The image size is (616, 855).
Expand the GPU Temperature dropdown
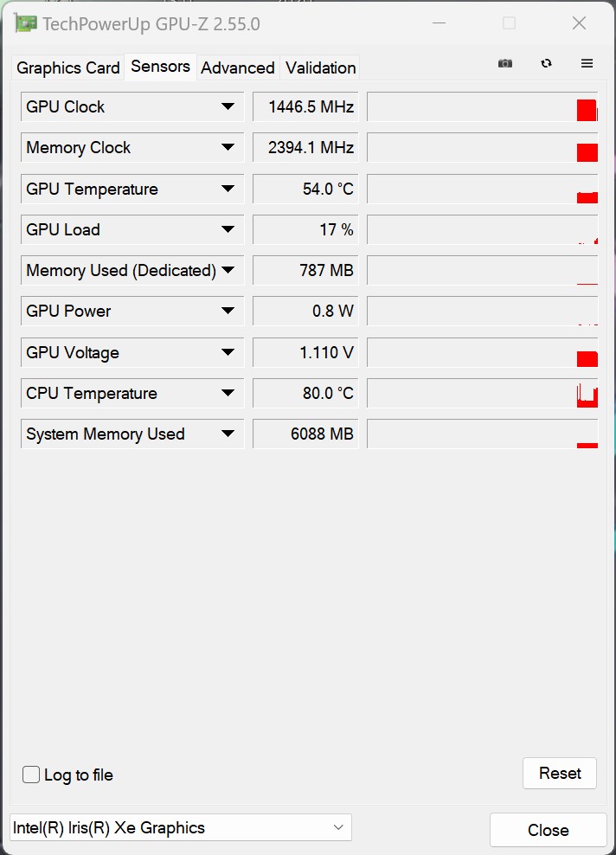[x=228, y=189]
